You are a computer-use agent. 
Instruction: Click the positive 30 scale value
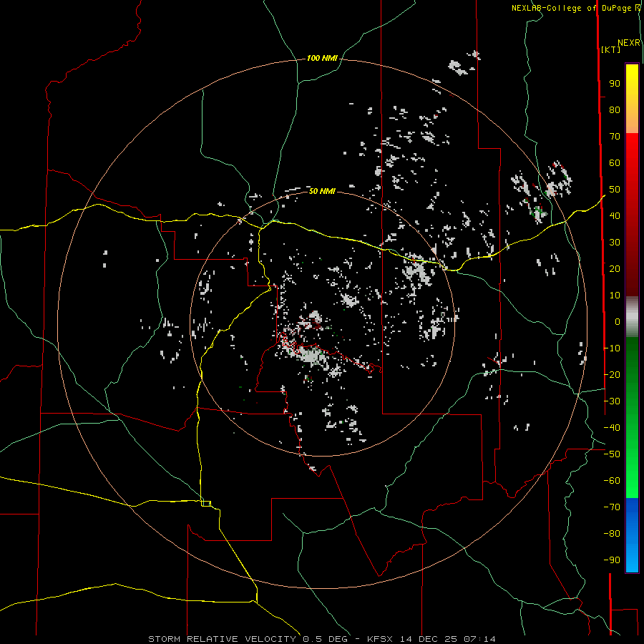[615, 243]
